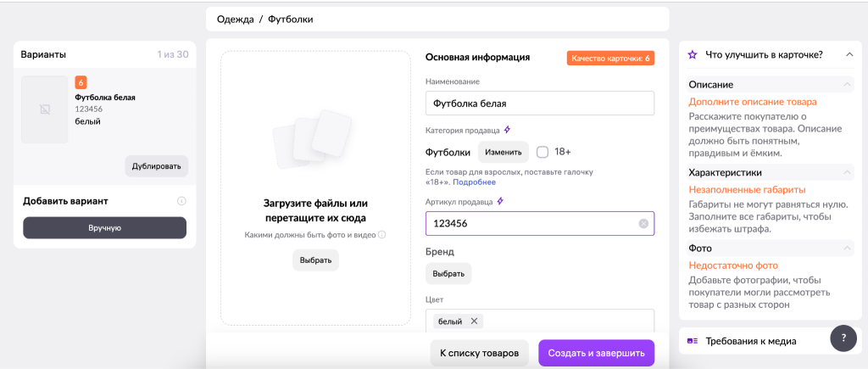Click Изменить to change category
The width and height of the screenshot is (868, 369).
(504, 152)
